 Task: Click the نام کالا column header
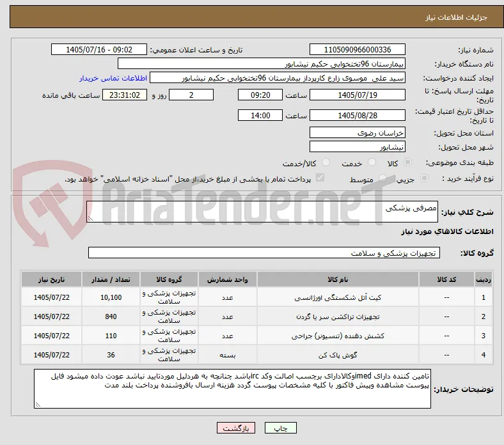tap(338, 279)
